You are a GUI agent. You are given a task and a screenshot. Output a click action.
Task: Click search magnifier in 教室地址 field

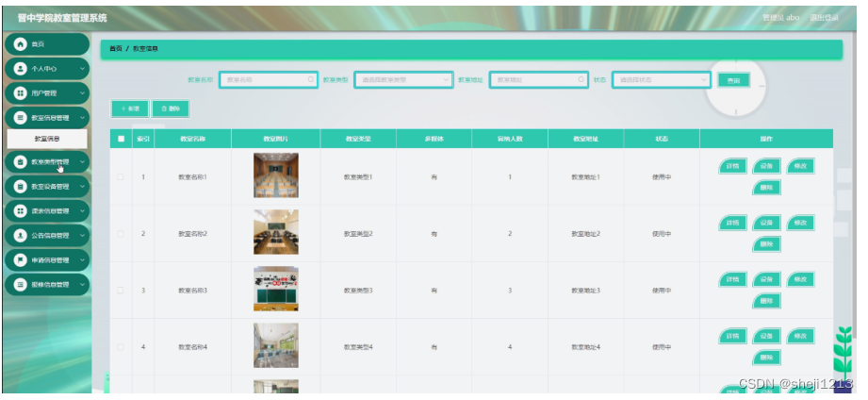(581, 80)
